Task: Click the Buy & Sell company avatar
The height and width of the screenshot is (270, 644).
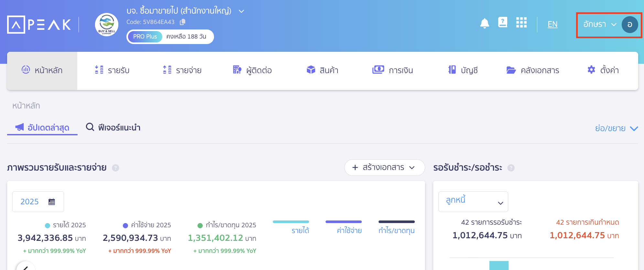Action: coord(106,25)
